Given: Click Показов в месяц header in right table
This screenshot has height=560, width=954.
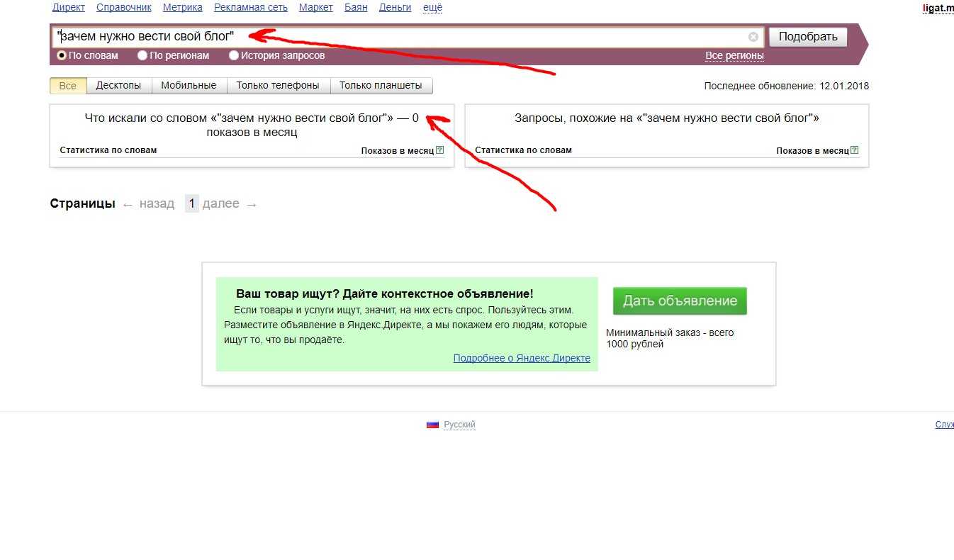Looking at the screenshot, I should click(x=812, y=150).
